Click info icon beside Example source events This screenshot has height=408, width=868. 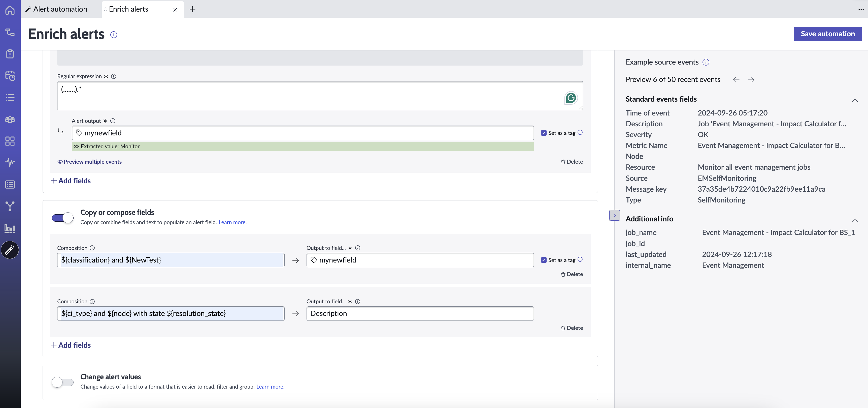pos(706,62)
